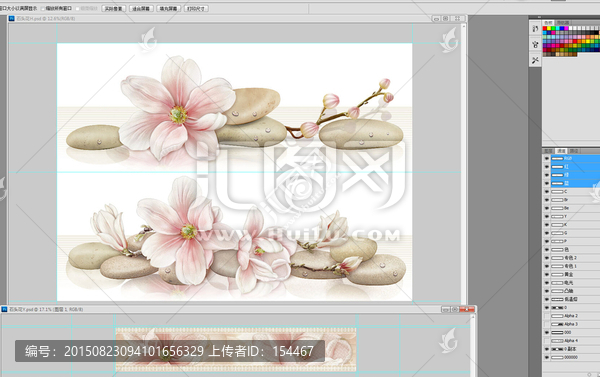Select the Alpha 3 channel row

pos(575,324)
